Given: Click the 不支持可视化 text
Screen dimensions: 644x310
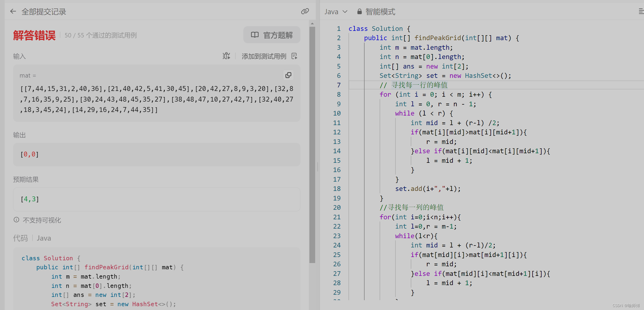Looking at the screenshot, I should coord(42,220).
